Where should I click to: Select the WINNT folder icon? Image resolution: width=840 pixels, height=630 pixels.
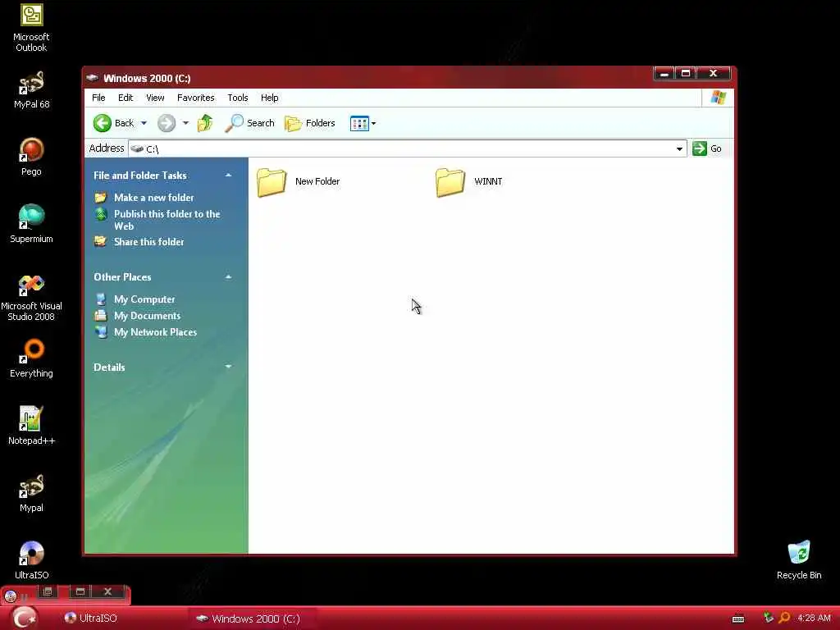[450, 182]
